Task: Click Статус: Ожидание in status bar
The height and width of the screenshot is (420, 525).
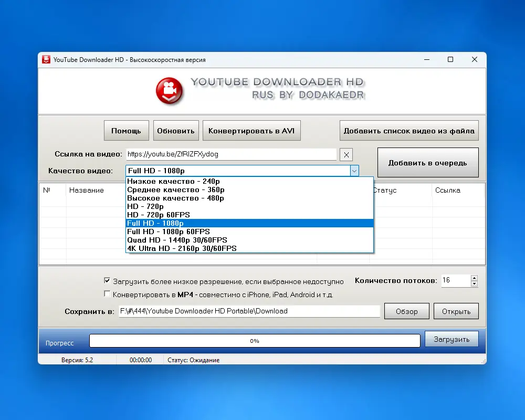Action: click(194, 360)
